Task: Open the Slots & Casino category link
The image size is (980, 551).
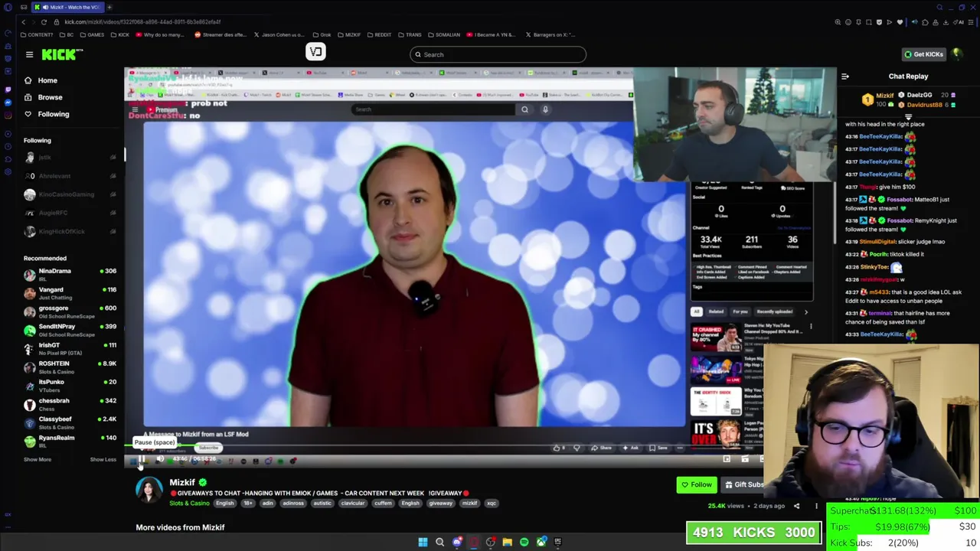Action: (189, 503)
